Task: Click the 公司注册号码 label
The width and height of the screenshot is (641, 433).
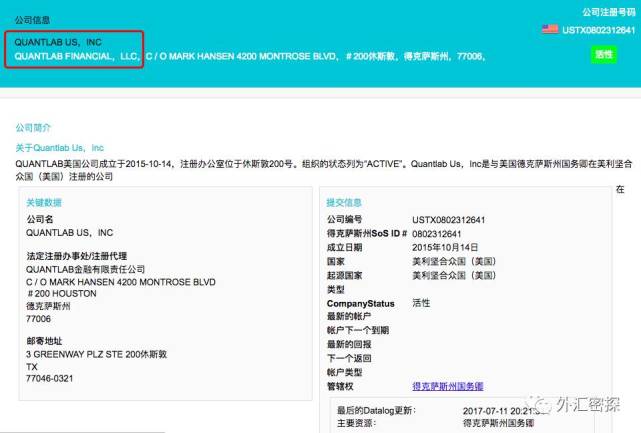Action: [x=609, y=12]
